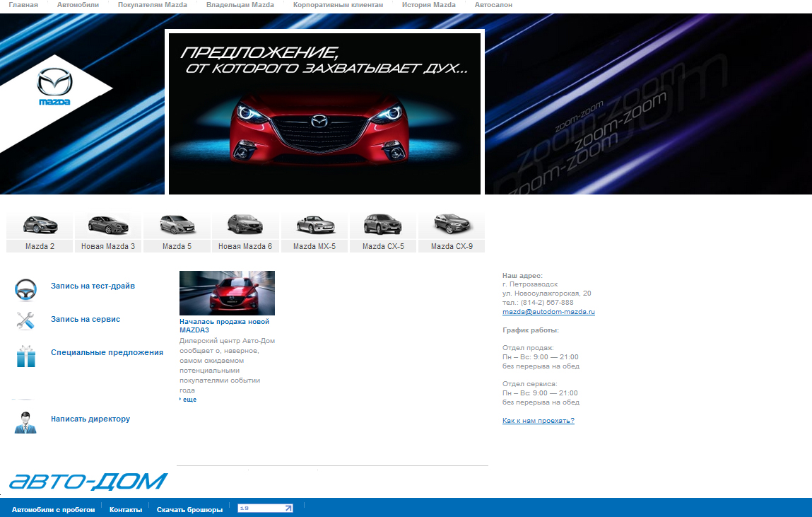Click the Mazda 2 label text
The height and width of the screenshot is (517, 812).
(x=40, y=247)
